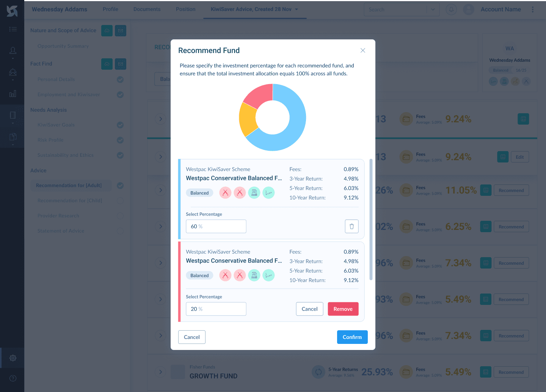Screen dimensions: 546x392
Task: Click the teal building icon in 20% card
Action: [x=254, y=275]
